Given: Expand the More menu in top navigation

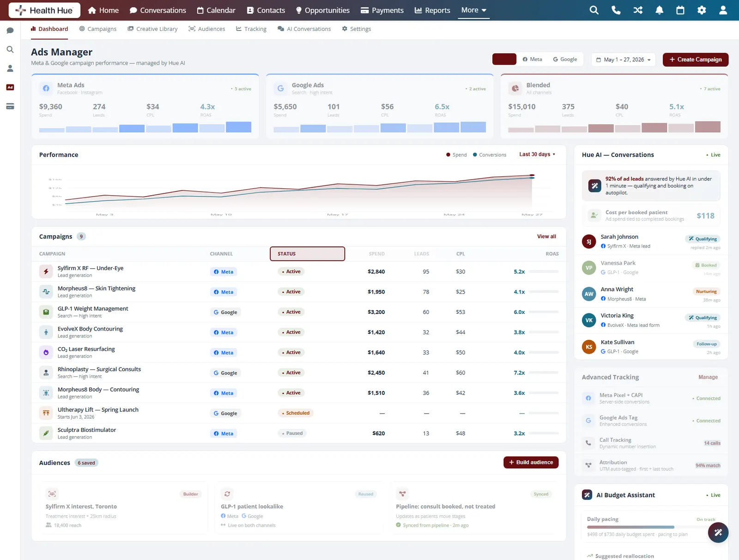Looking at the screenshot, I should [x=473, y=10].
